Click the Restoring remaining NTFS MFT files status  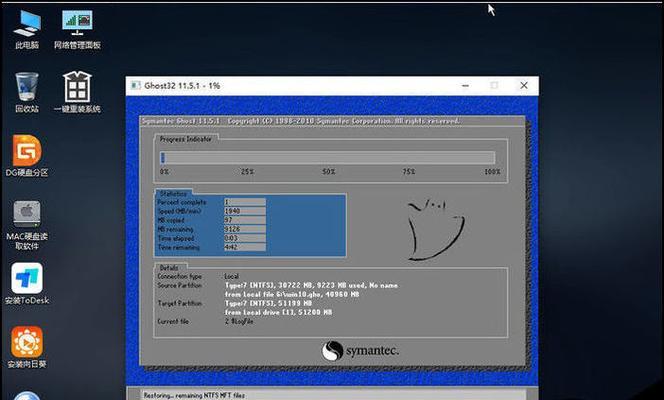(194, 395)
